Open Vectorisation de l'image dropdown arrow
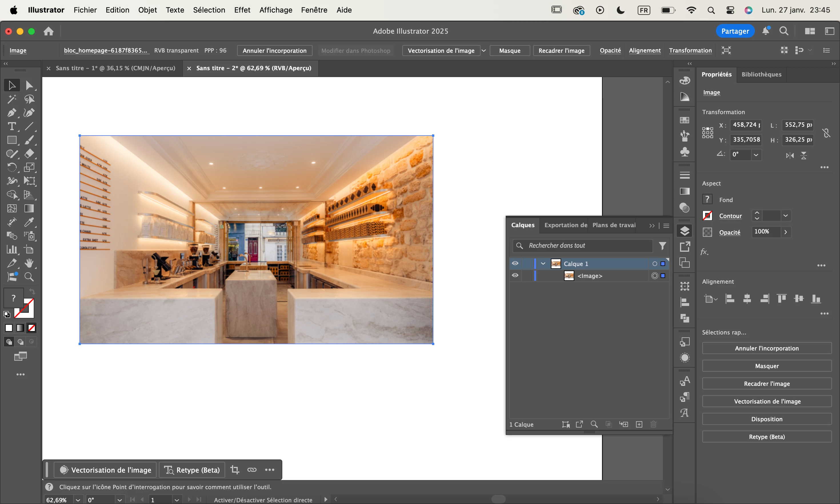Image resolution: width=840 pixels, height=504 pixels. (x=484, y=51)
